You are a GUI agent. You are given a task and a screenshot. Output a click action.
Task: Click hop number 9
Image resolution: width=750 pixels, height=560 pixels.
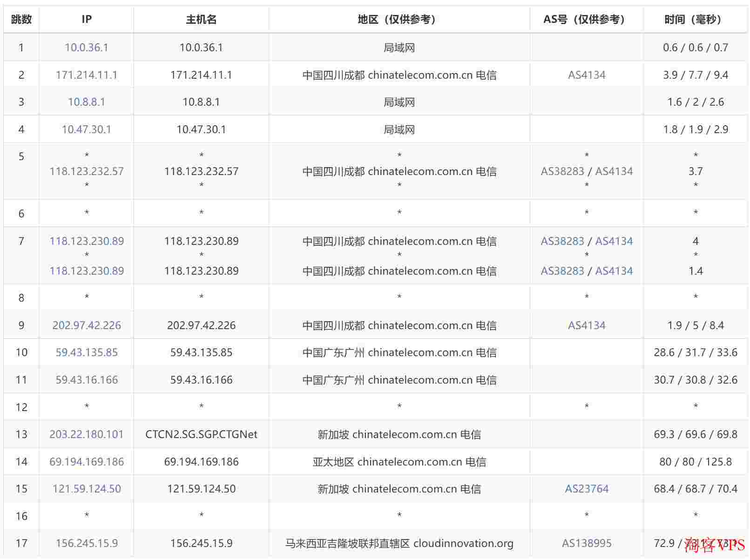21,325
